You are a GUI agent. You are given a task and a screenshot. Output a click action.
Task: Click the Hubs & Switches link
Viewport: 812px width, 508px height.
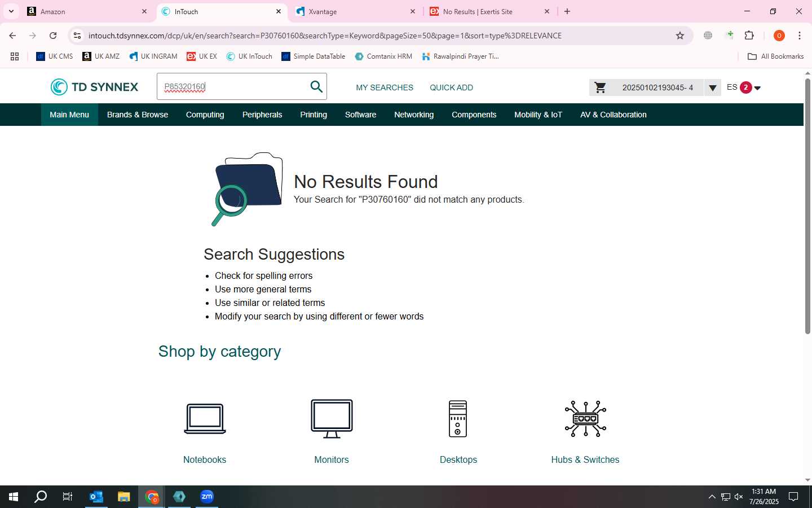click(x=585, y=459)
